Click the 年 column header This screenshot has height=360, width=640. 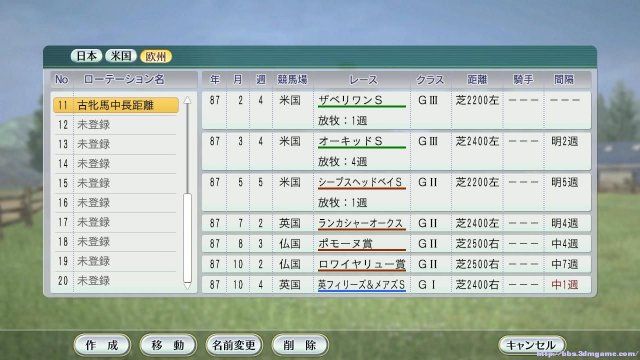click(x=215, y=80)
